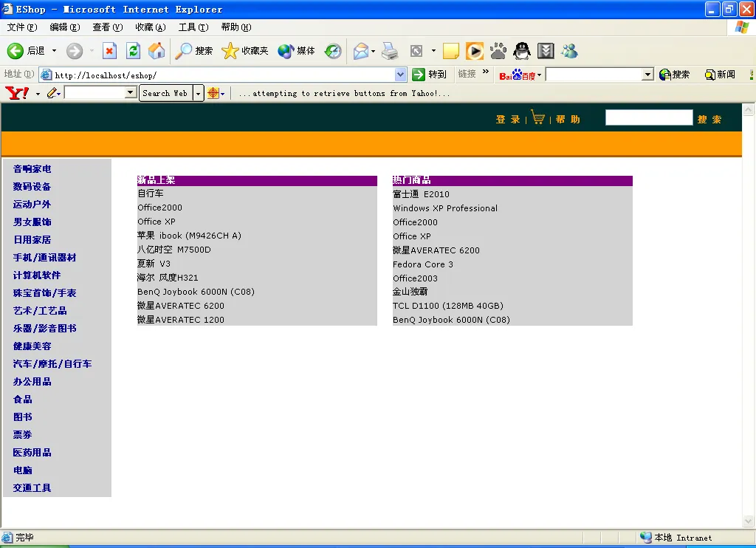The height and width of the screenshot is (548, 756).
Task: Click the 转到 go button
Action: click(429, 75)
